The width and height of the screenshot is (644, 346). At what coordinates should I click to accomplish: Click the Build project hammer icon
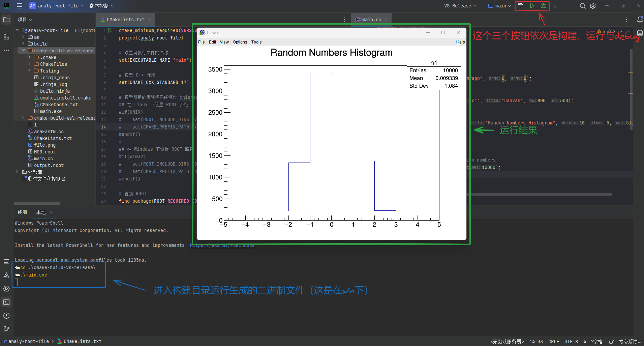pos(521,6)
